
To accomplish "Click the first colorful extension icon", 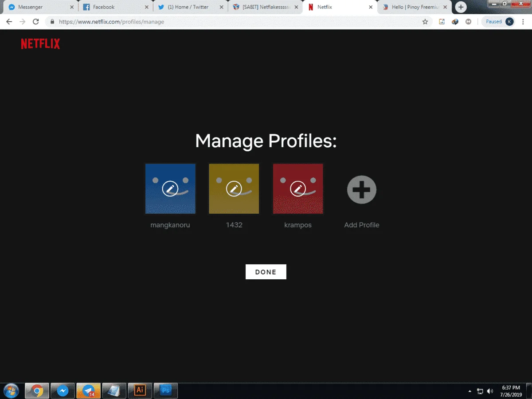I will [x=442, y=21].
